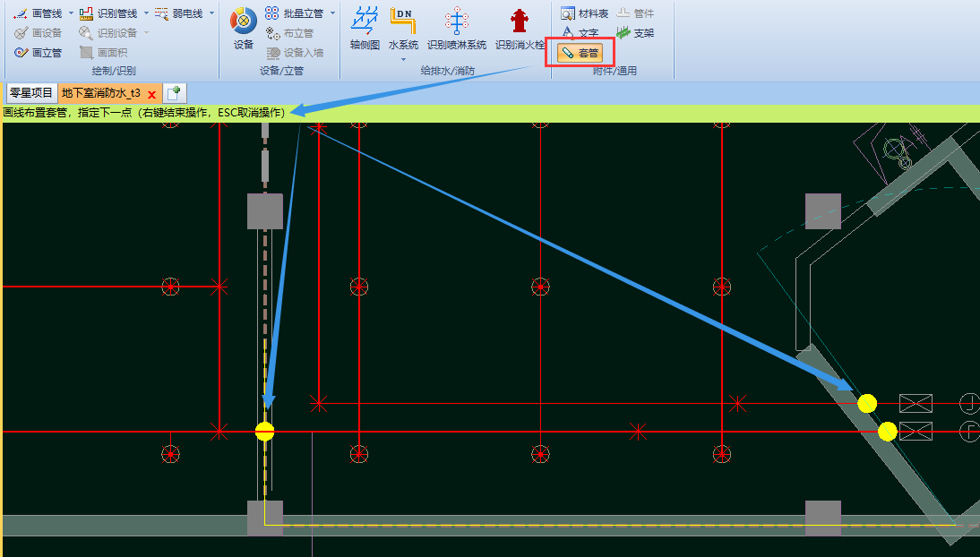Click the 识别消火栓 fire hydrant icon

520,29
